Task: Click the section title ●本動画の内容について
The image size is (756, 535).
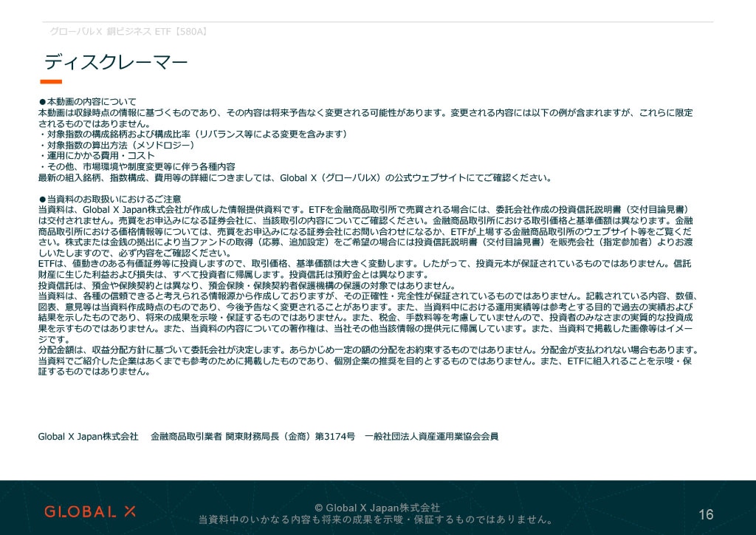Action: click(x=87, y=102)
